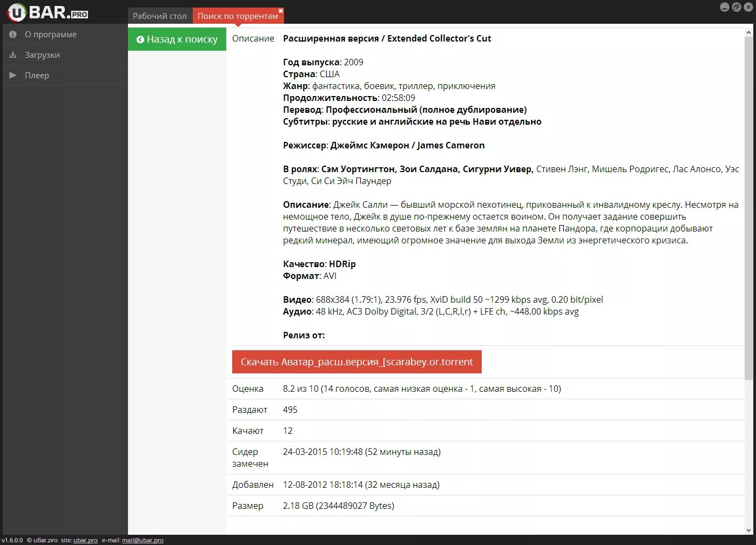Close the uBar window

(748, 7)
